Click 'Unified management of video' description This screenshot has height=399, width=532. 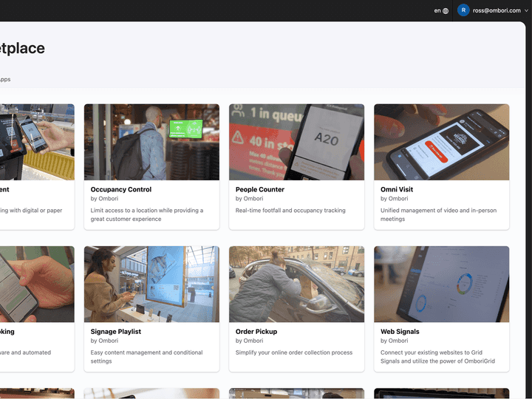[x=438, y=214]
